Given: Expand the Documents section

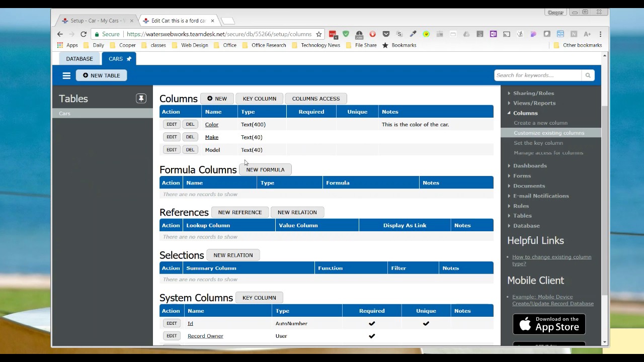Looking at the screenshot, I should 529,186.
